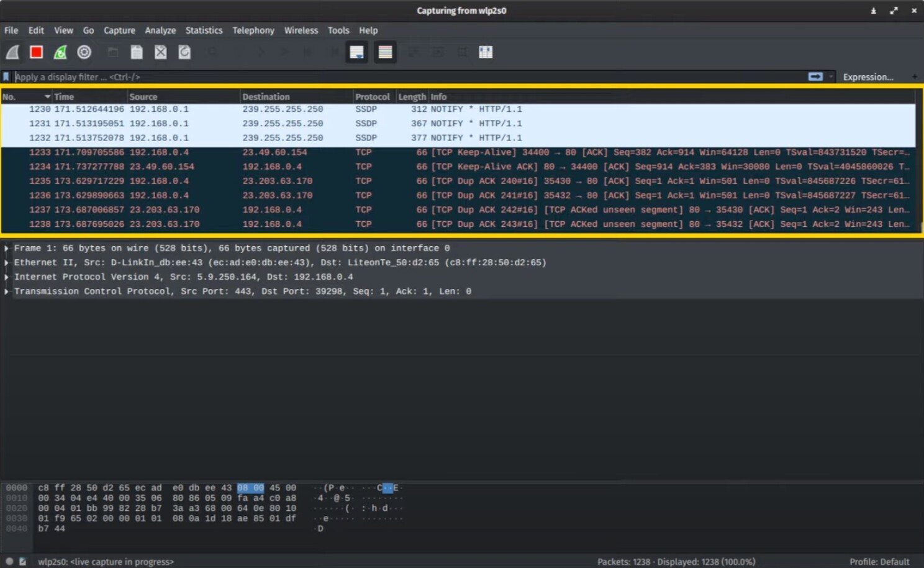Click the save capture file icon
This screenshot has height=568, width=924.
(137, 52)
